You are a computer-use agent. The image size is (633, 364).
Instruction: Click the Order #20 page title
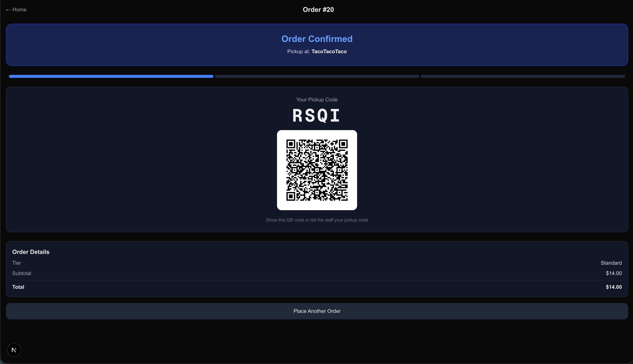pyautogui.click(x=318, y=9)
